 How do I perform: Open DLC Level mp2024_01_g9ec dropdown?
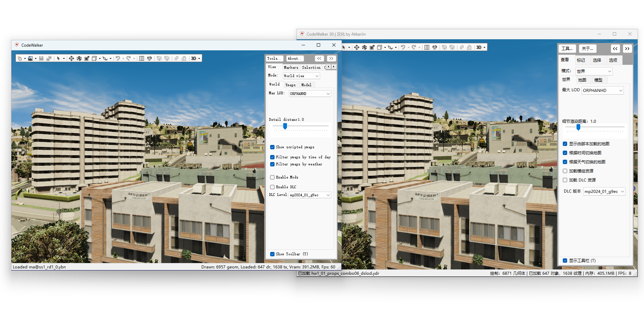(310, 195)
